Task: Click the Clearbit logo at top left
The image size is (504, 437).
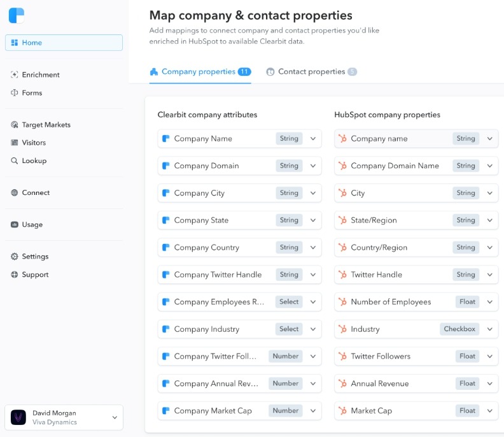Action: click(17, 15)
